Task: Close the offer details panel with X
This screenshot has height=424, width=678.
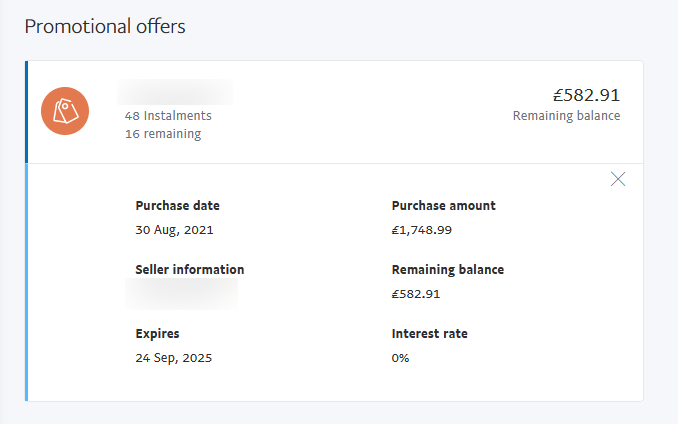Action: 618,179
